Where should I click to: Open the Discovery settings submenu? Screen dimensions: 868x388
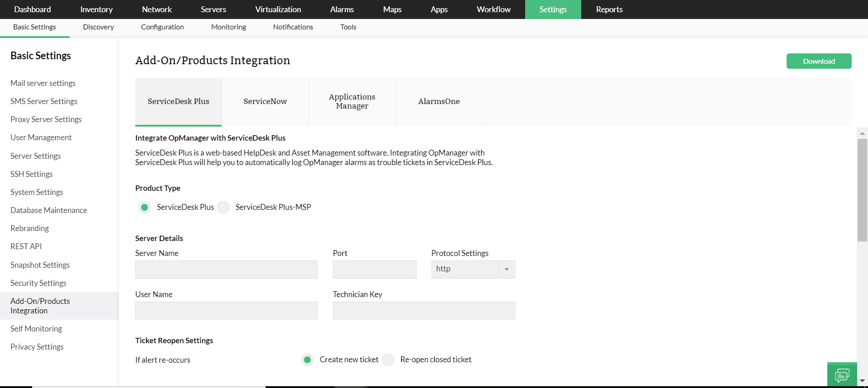98,27
